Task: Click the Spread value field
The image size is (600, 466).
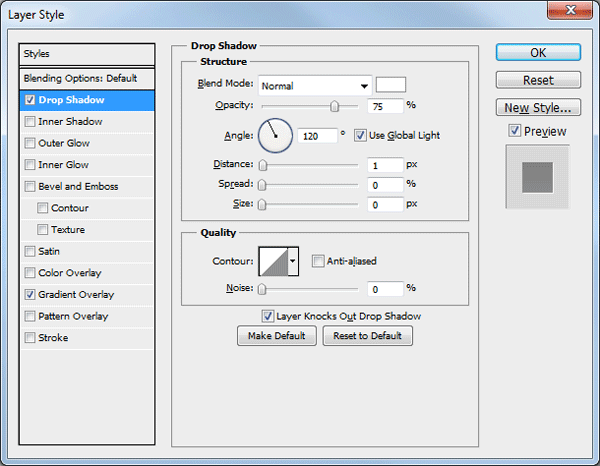Action: tap(385, 185)
